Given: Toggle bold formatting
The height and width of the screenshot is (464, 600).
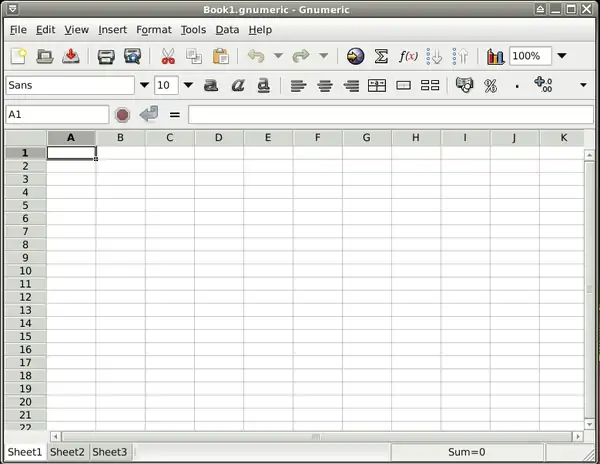Looking at the screenshot, I should pyautogui.click(x=211, y=86).
